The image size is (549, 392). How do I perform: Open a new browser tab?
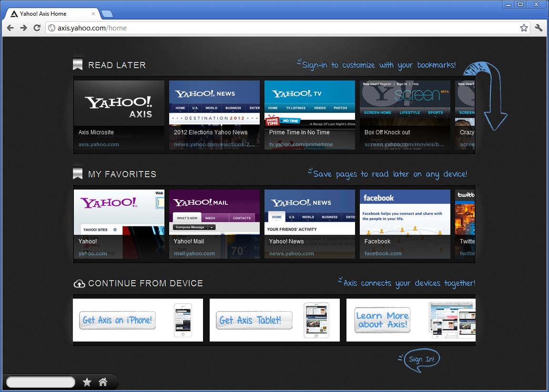coord(107,14)
